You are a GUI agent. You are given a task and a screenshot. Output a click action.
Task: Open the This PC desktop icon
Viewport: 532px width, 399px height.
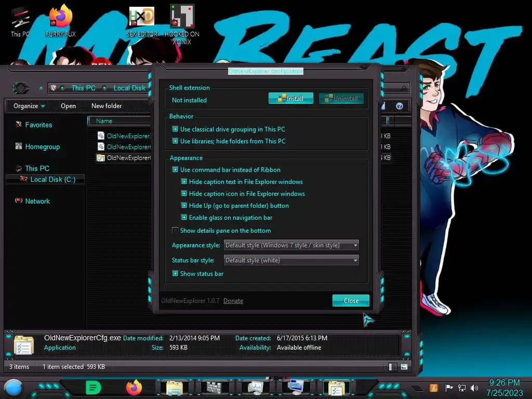point(20,22)
